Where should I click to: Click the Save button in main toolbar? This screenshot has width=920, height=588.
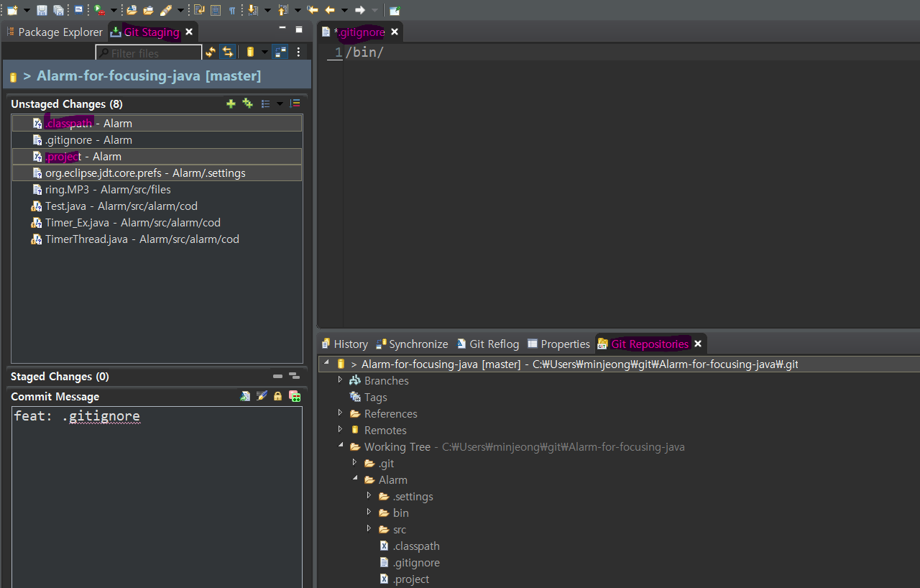click(x=42, y=10)
